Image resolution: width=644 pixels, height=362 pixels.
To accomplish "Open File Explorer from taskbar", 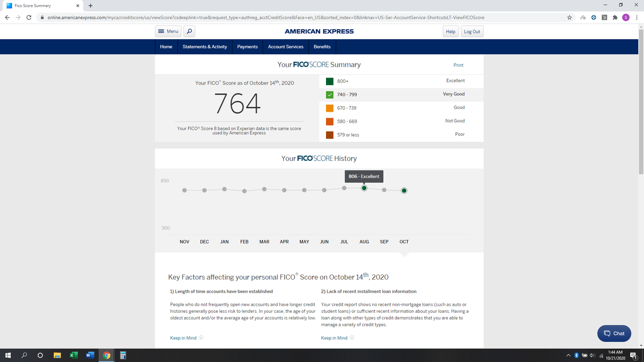I will pyautogui.click(x=57, y=355).
